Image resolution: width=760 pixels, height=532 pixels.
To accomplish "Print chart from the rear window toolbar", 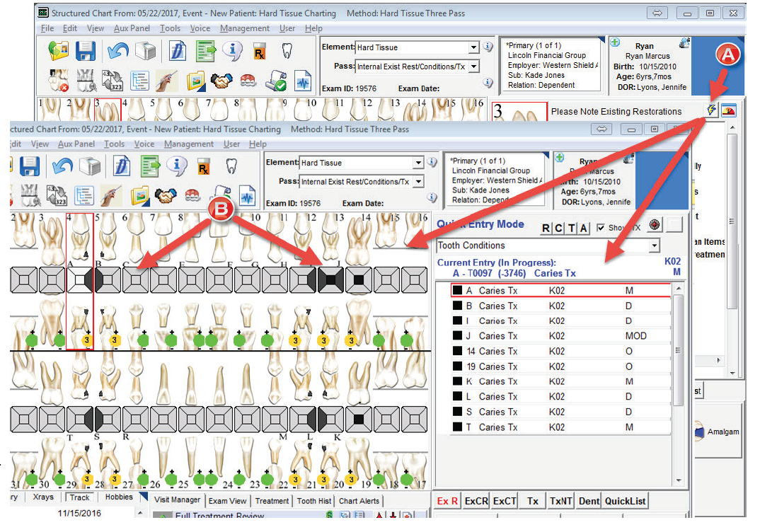I will pyautogui.click(x=145, y=51).
